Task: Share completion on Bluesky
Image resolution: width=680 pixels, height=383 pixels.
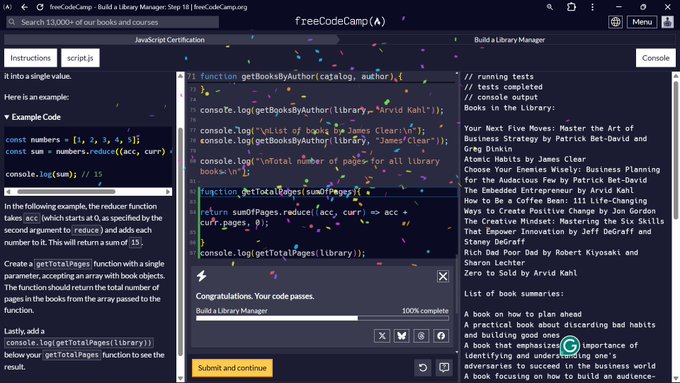Action: click(402, 336)
